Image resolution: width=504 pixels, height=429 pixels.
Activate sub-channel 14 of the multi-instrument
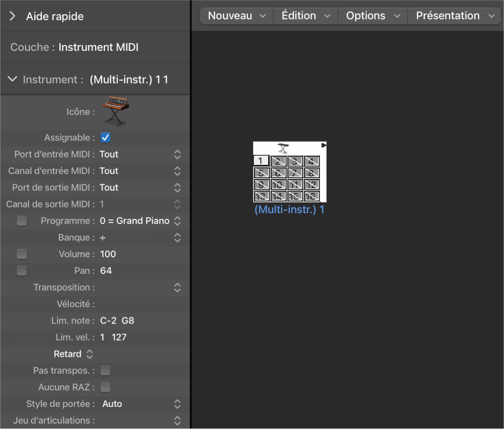pyautogui.click(x=278, y=196)
